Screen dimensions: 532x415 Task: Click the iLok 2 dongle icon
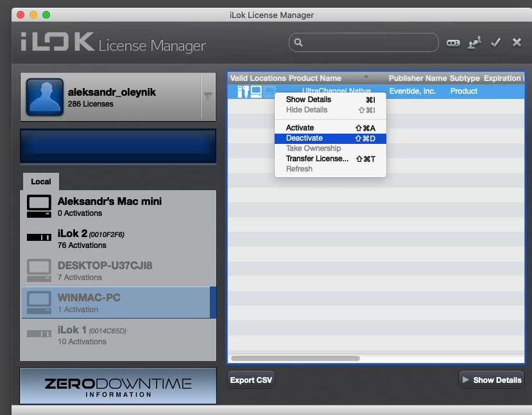pyautogui.click(x=39, y=237)
